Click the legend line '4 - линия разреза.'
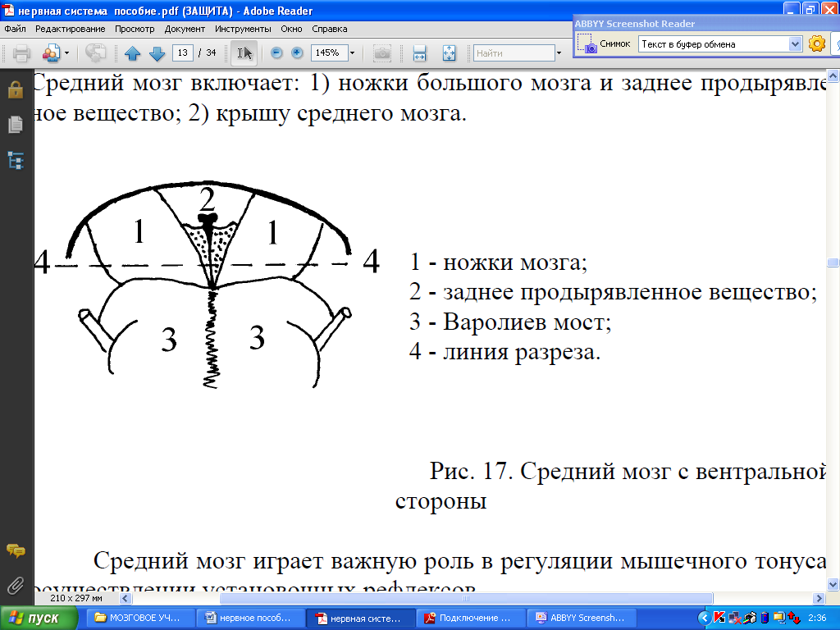This screenshot has width=840, height=630. click(x=504, y=352)
